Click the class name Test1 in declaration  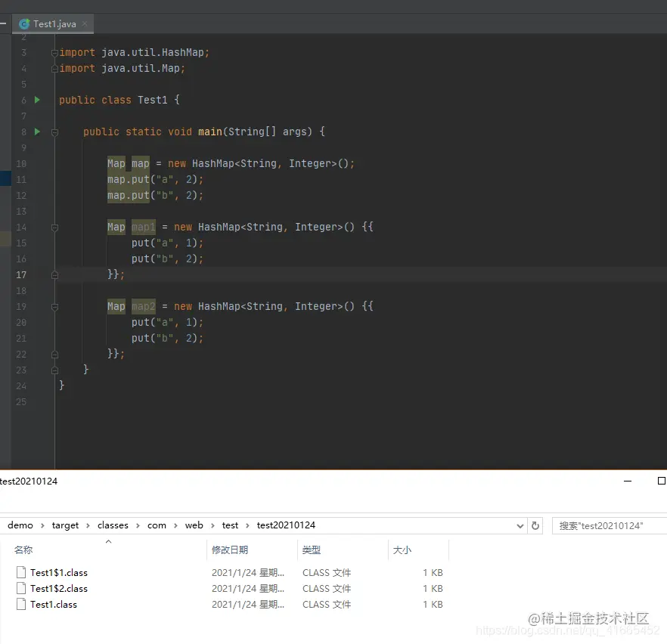(152, 100)
